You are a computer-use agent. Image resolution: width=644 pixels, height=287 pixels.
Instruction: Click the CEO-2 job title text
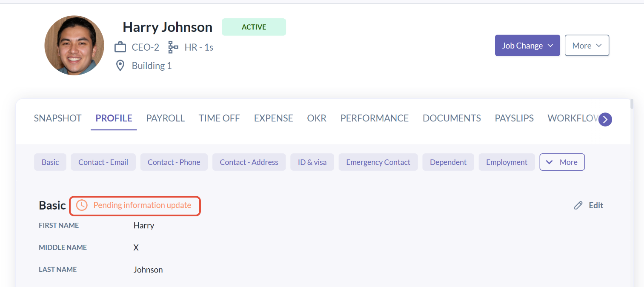(146, 47)
